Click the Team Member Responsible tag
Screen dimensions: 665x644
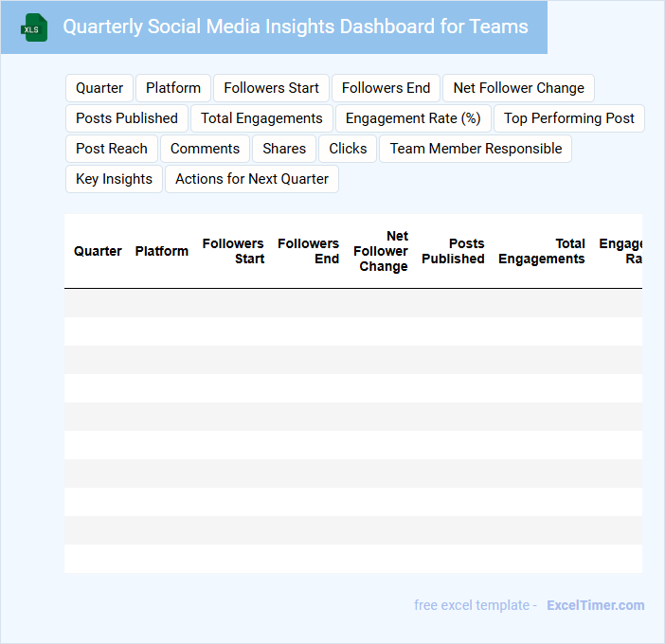(476, 149)
